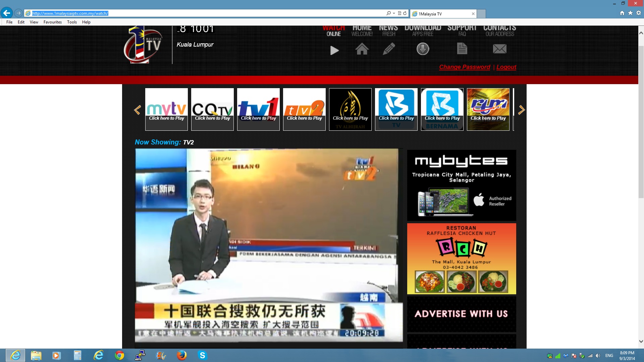Click the page scrollbar up arrow
644x362 pixels.
pyautogui.click(x=641, y=33)
